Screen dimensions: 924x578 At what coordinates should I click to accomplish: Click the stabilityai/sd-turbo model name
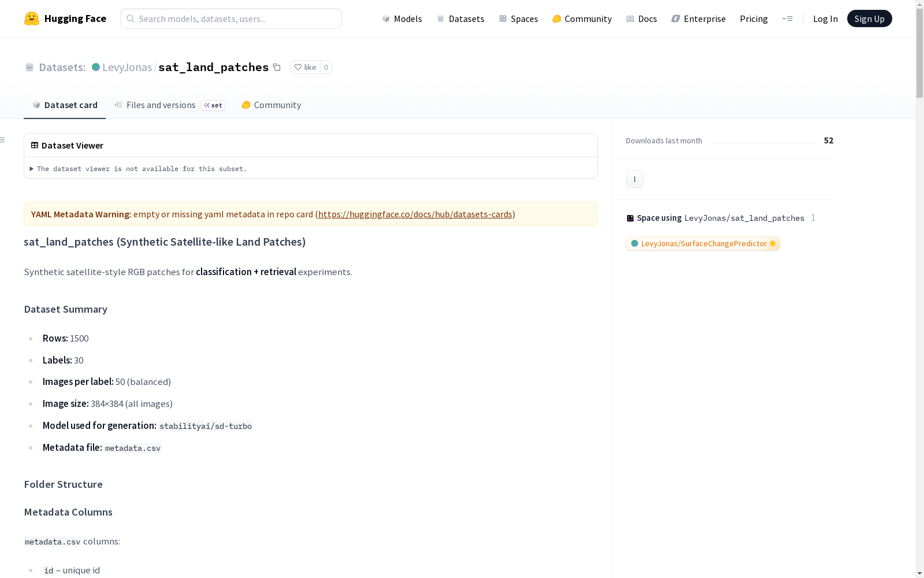tap(206, 426)
